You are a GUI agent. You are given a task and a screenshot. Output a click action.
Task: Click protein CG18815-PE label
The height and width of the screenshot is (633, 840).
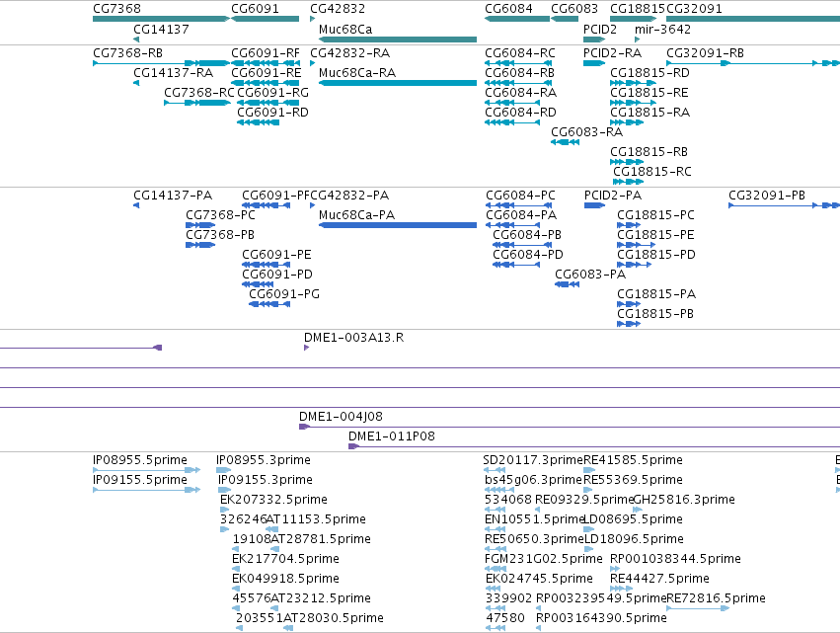(655, 235)
